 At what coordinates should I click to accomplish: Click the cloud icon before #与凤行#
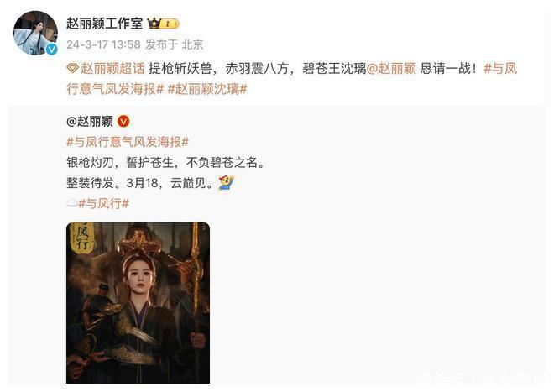[x=72, y=203]
